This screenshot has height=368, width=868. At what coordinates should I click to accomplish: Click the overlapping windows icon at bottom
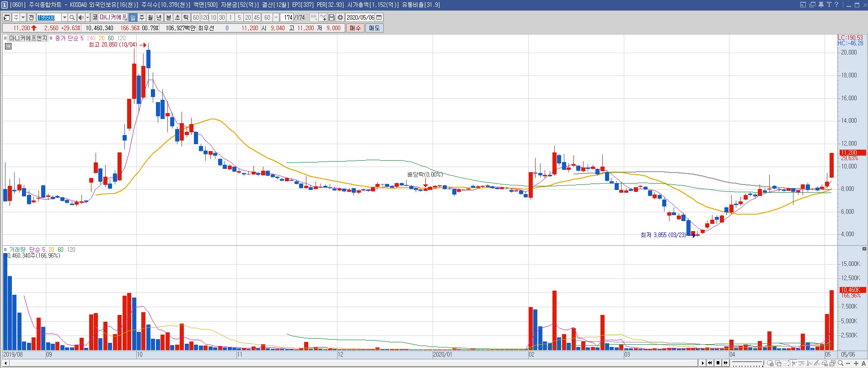click(778, 363)
